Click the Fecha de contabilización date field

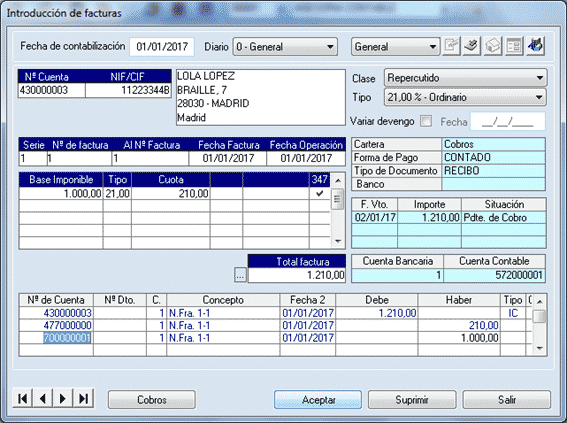coord(162,47)
